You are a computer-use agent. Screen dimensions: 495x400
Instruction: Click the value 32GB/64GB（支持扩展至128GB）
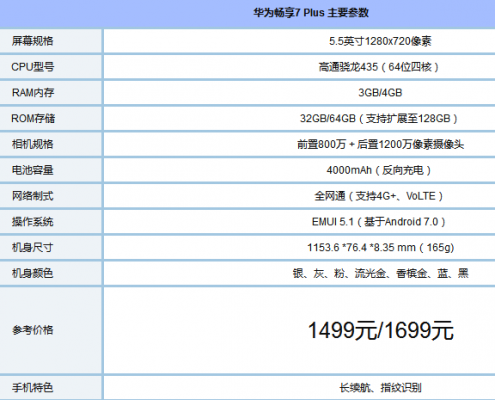coord(379,118)
